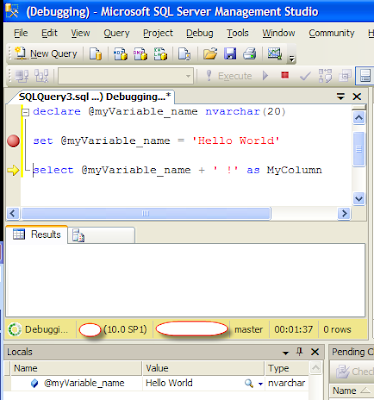Click the Execute button
Viewport: 374px width, 400px height.
pyautogui.click(x=229, y=76)
